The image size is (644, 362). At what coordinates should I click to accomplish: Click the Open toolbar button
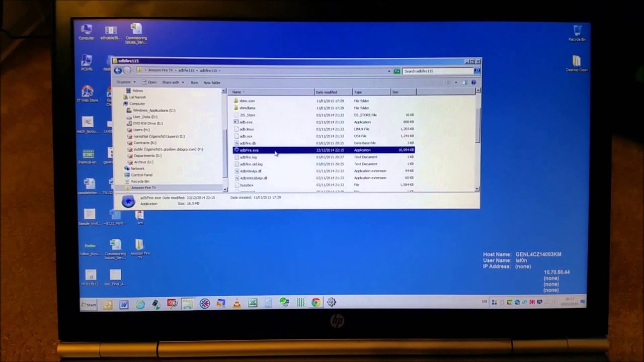149,82
